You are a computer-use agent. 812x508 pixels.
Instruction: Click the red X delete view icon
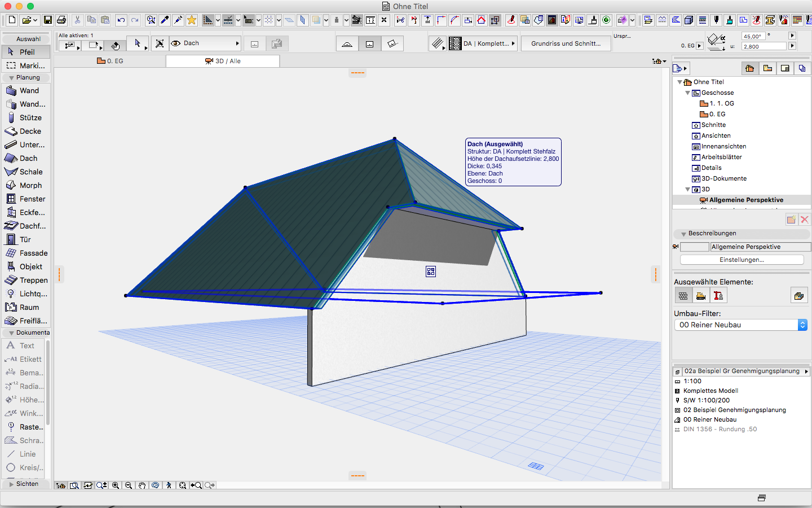pyautogui.click(x=805, y=220)
